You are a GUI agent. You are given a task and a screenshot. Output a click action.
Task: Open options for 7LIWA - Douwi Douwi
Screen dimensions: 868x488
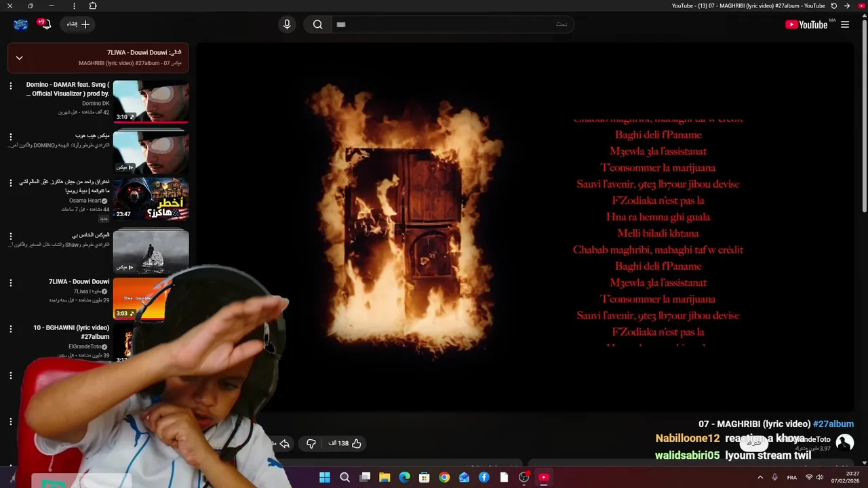point(10,283)
